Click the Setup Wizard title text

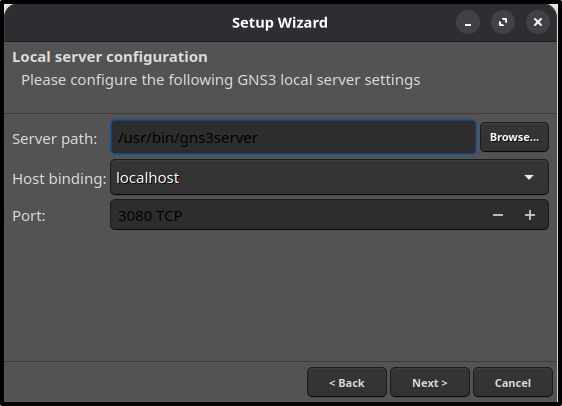[280, 23]
